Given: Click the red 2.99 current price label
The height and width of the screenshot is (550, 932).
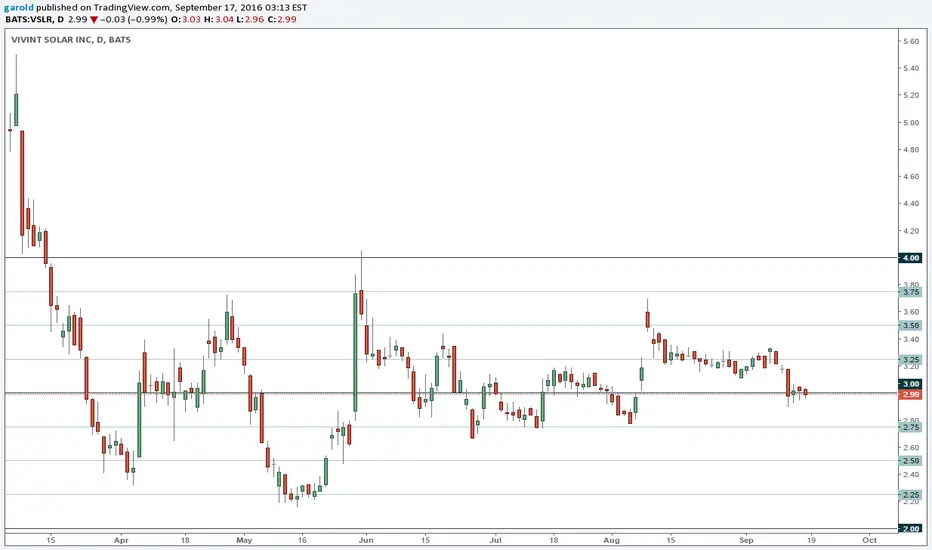Looking at the screenshot, I should point(911,394).
